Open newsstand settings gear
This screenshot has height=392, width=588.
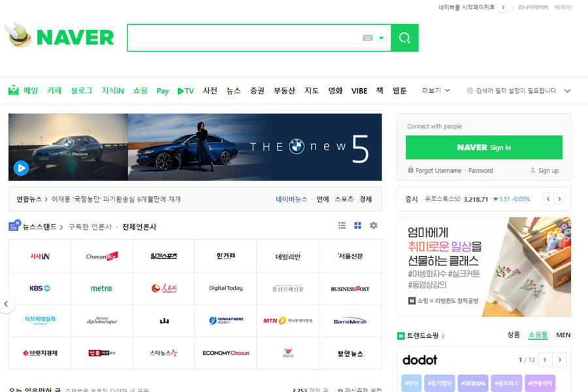click(374, 225)
